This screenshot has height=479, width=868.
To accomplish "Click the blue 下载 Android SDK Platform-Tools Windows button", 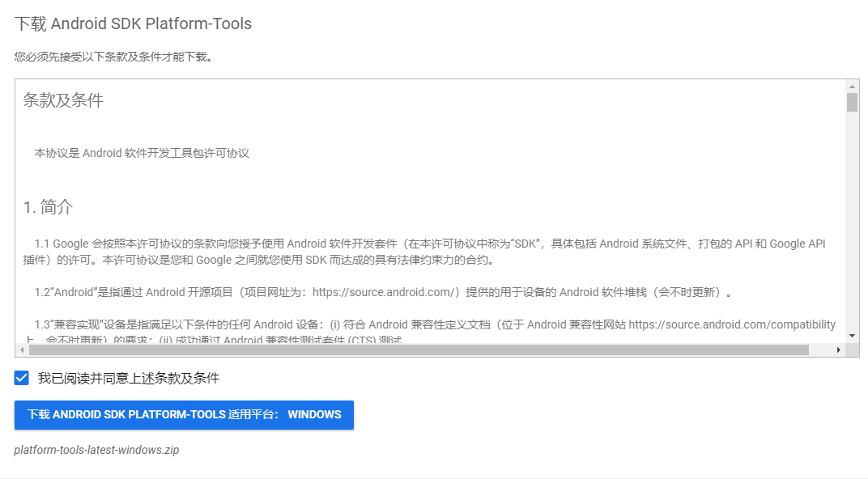I will tap(184, 415).
